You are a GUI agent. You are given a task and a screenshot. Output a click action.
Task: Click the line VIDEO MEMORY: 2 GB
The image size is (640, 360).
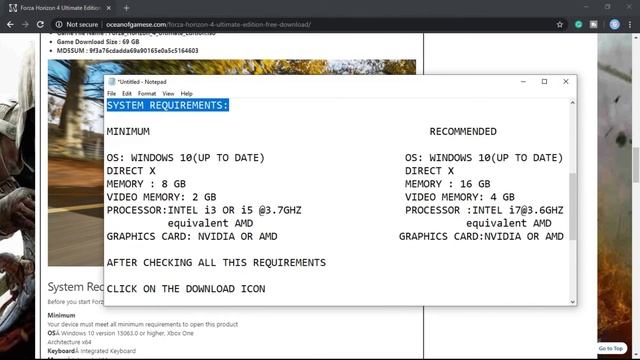(162, 197)
